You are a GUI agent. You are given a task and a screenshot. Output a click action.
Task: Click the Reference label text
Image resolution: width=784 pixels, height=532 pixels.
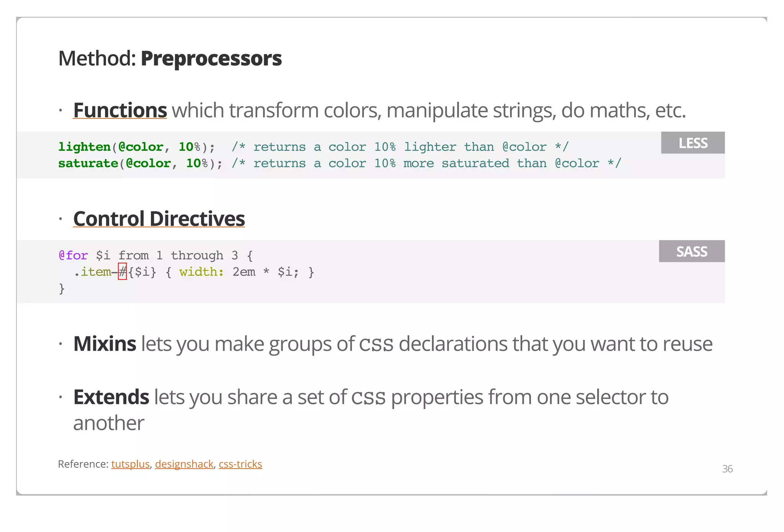click(83, 464)
